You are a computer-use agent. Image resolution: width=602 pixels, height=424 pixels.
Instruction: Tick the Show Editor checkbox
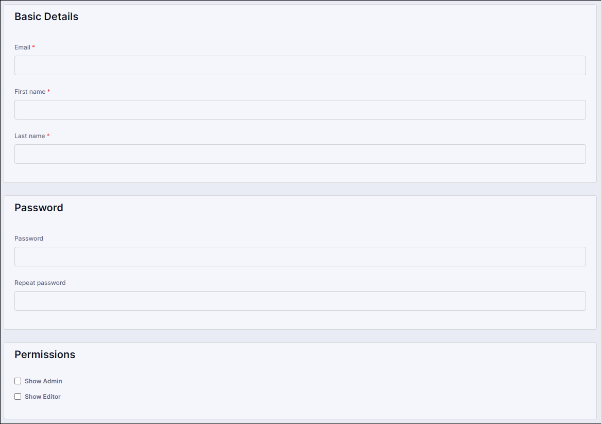(18, 397)
